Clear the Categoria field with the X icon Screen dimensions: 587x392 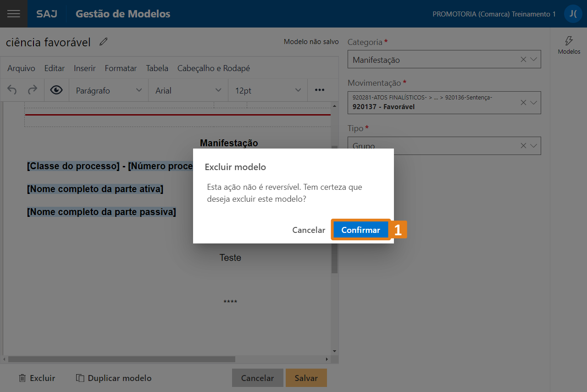(522, 59)
